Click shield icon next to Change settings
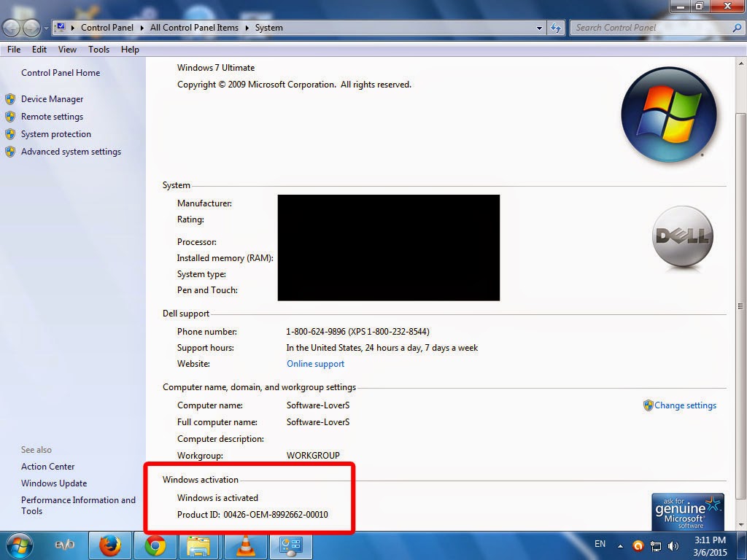The height and width of the screenshot is (560, 747). point(648,405)
